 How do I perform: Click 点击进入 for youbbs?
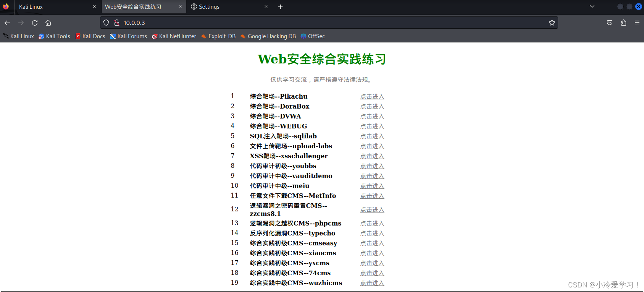372,166
